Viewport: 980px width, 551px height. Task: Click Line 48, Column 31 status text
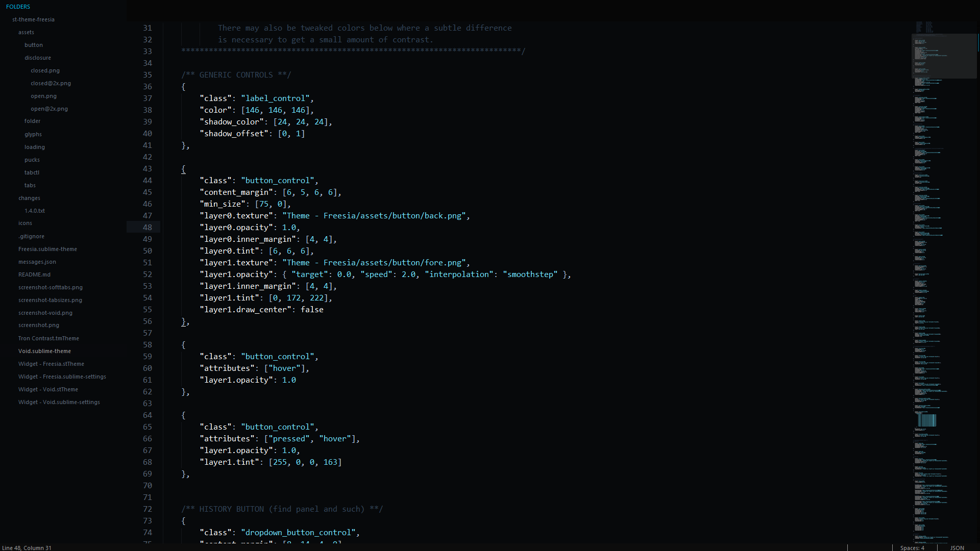pos(27,548)
